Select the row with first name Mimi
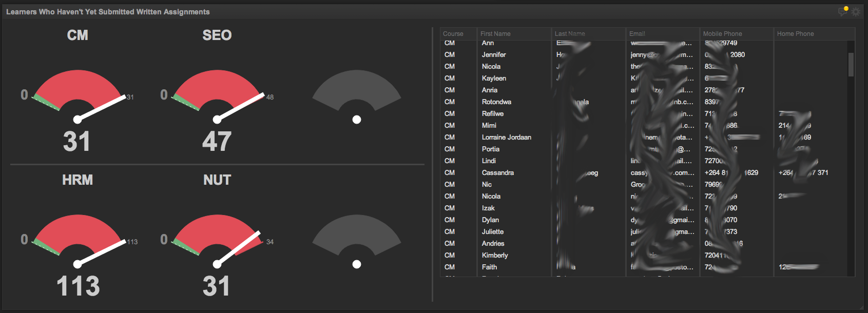The width and height of the screenshot is (868, 313). [644, 125]
